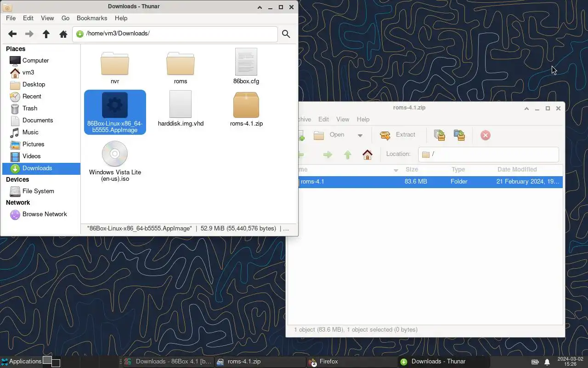Open the Bookmarks menu in Thunar
This screenshot has width=588, height=368.
pos(92,18)
